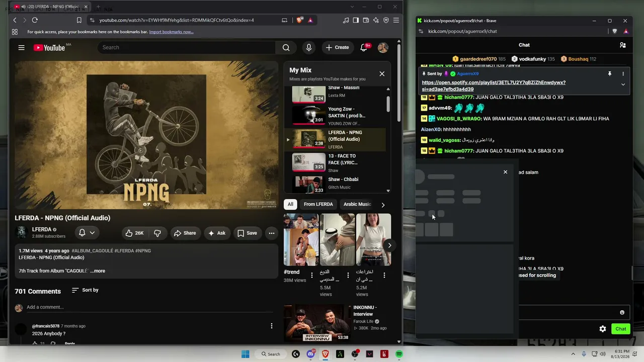Select the From LFERDA filter chip
Image resolution: width=644 pixels, height=362 pixels.
pos(318,204)
